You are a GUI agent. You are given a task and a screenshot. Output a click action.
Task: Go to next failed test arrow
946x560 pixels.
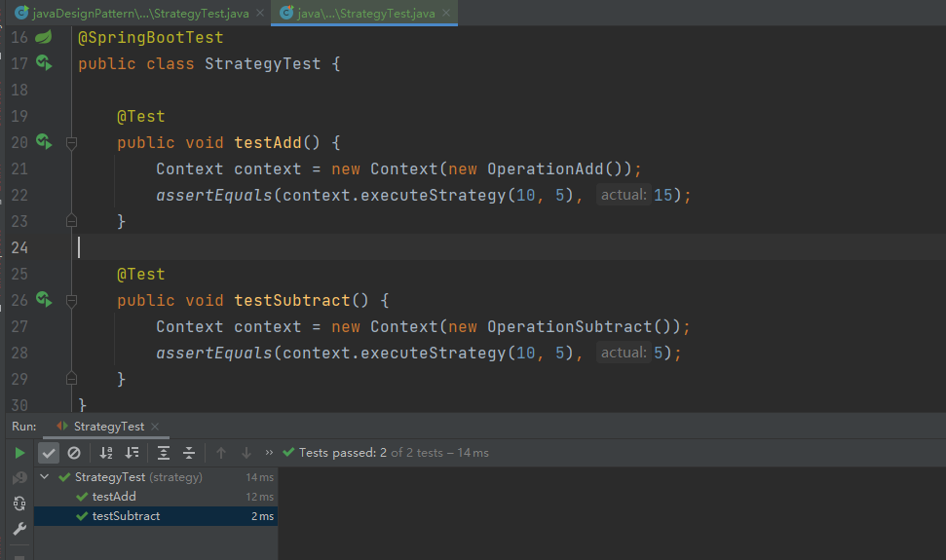[246, 453]
